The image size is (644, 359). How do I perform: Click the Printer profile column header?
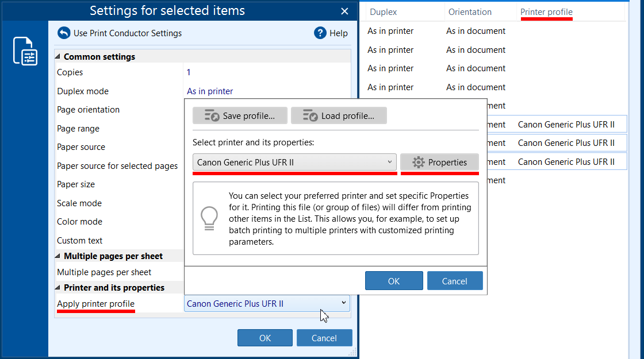[546, 12]
